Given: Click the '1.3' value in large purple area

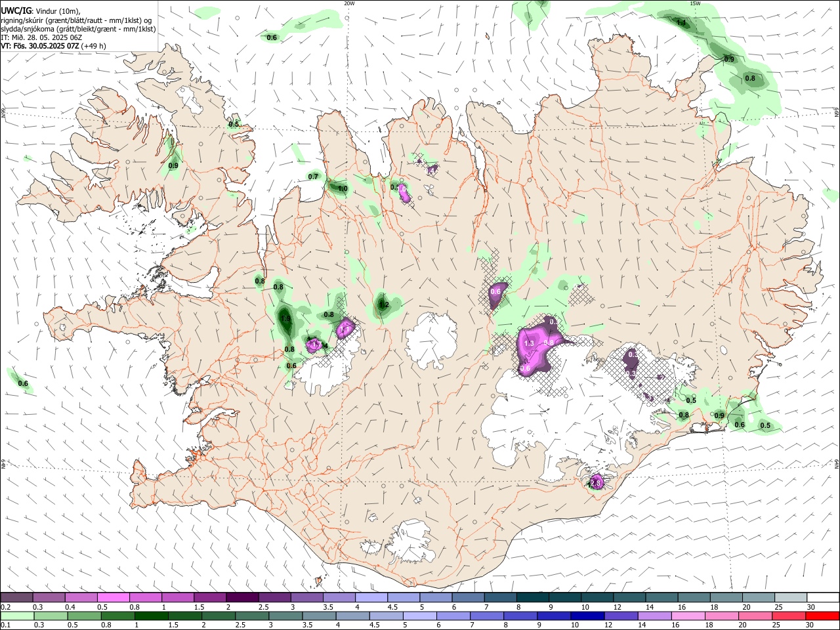Looking at the screenshot, I should click(x=529, y=343).
